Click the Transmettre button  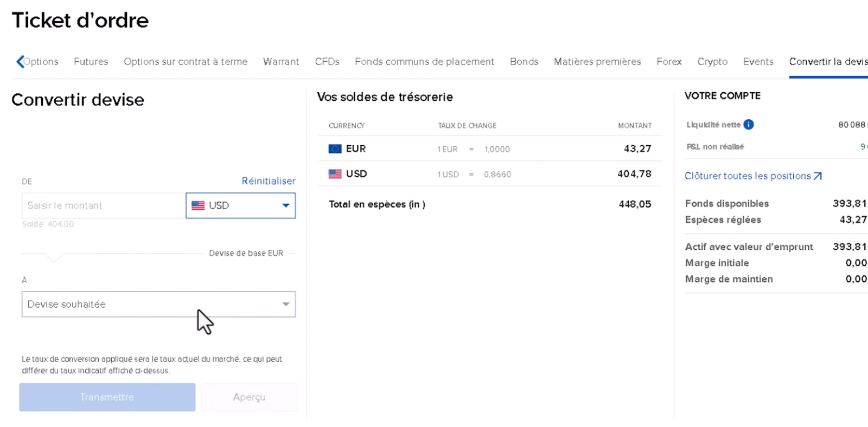pyautogui.click(x=107, y=397)
